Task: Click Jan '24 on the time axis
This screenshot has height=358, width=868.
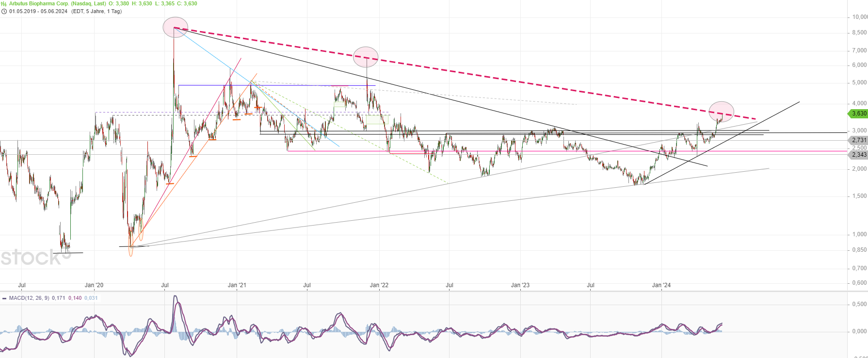Action: [661, 285]
